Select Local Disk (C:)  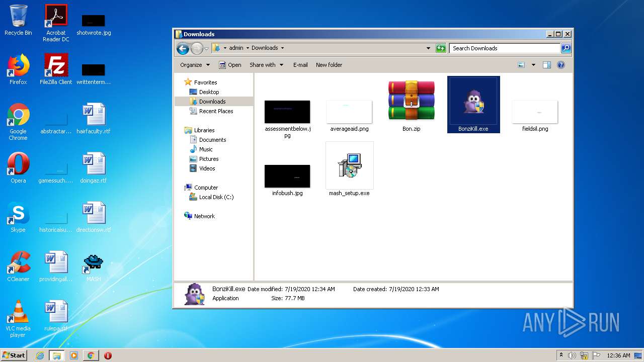point(216,197)
